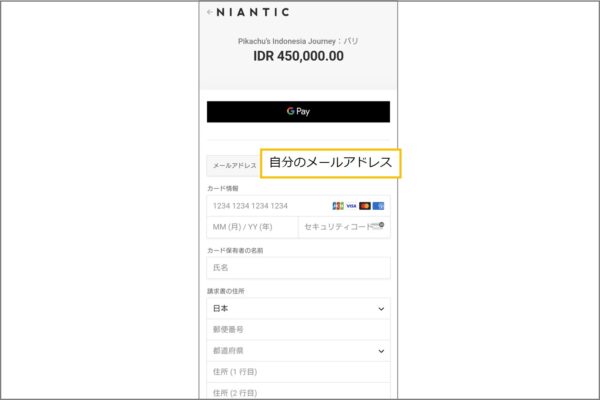The height and width of the screenshot is (400, 600).
Task: Focus the card number 1234 field
Action: tap(298, 206)
